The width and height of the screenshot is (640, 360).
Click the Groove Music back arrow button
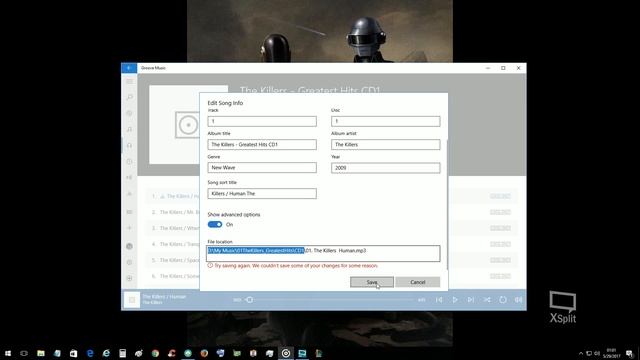[129, 68]
